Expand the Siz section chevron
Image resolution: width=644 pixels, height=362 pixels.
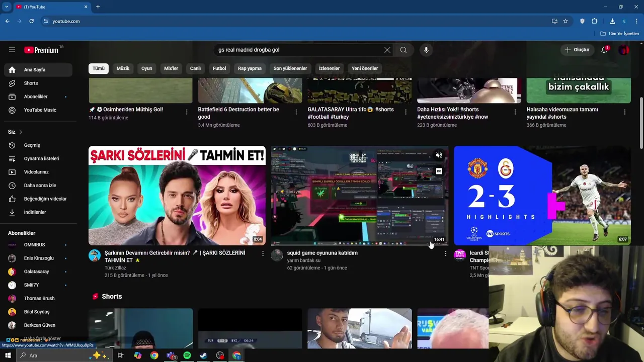(21, 132)
